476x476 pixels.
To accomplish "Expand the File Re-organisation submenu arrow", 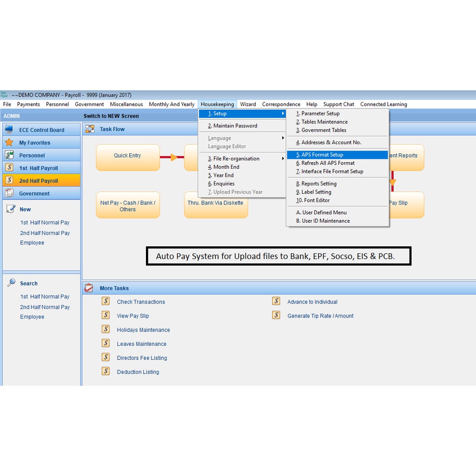I will (x=283, y=159).
